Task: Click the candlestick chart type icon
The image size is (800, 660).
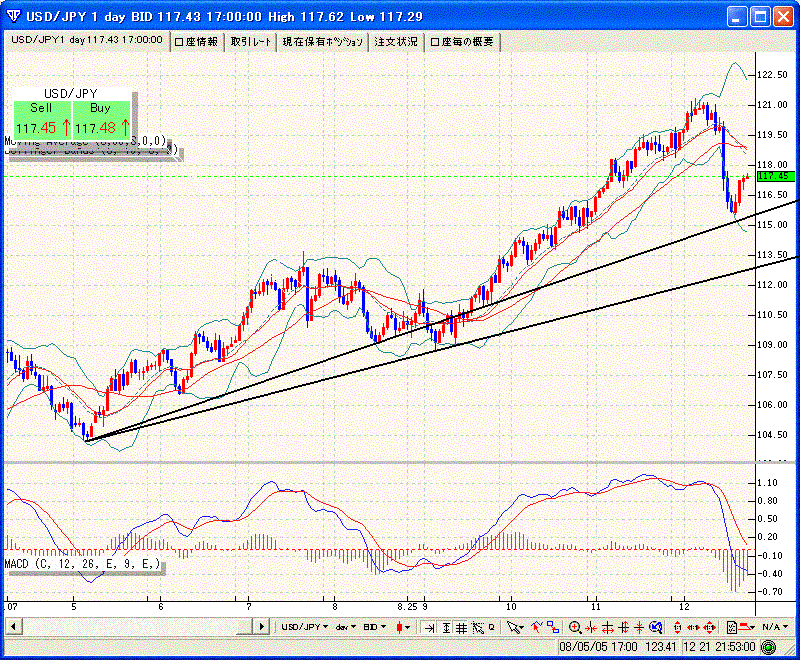Action: [403, 627]
